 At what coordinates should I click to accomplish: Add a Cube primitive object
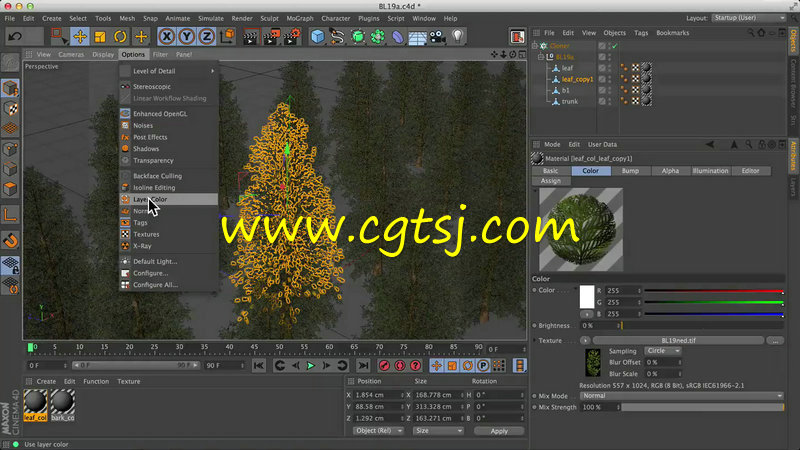[317, 37]
